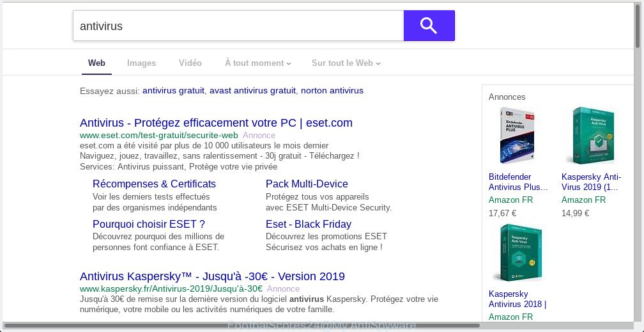Try the suggestion "avast antivirus gratuit"
Viewport: 644px width, 332px height.
(252, 90)
